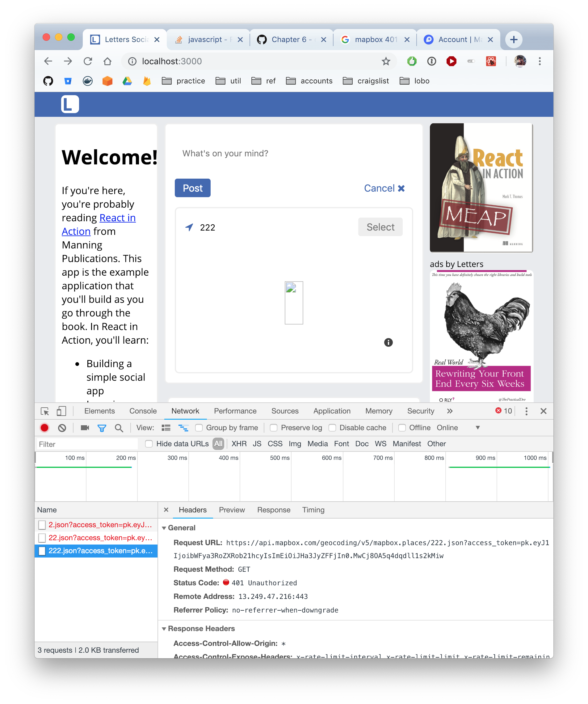The width and height of the screenshot is (588, 704).
Task: Toggle the device toolbar in DevTools
Action: click(62, 411)
